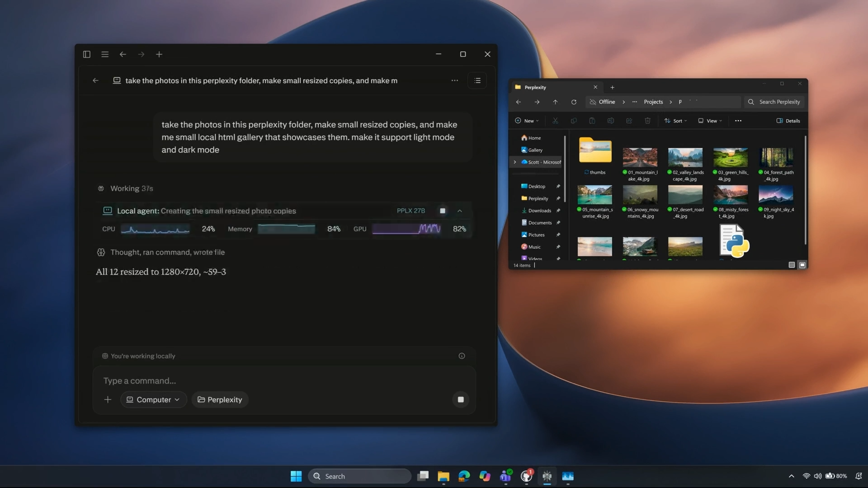Return to the previous view with the thread back arrow

95,80
